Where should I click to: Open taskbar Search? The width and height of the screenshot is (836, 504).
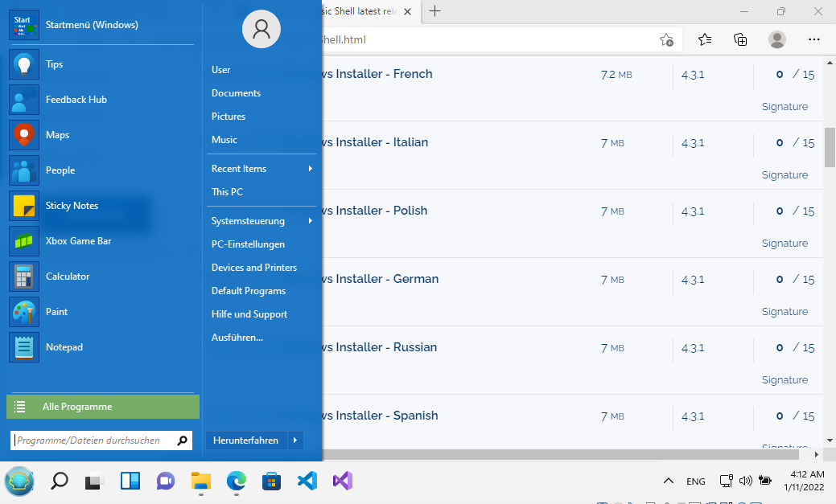tap(60, 481)
